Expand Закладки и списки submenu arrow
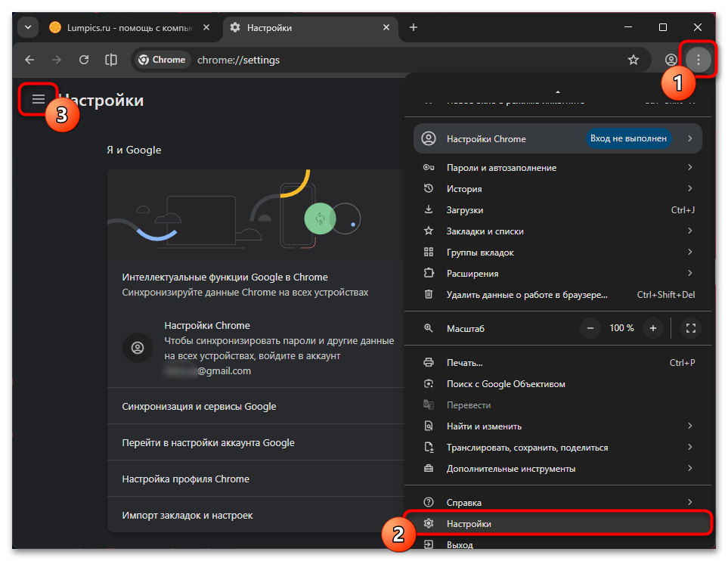Viewport: 728px width, 561px height. tap(690, 231)
